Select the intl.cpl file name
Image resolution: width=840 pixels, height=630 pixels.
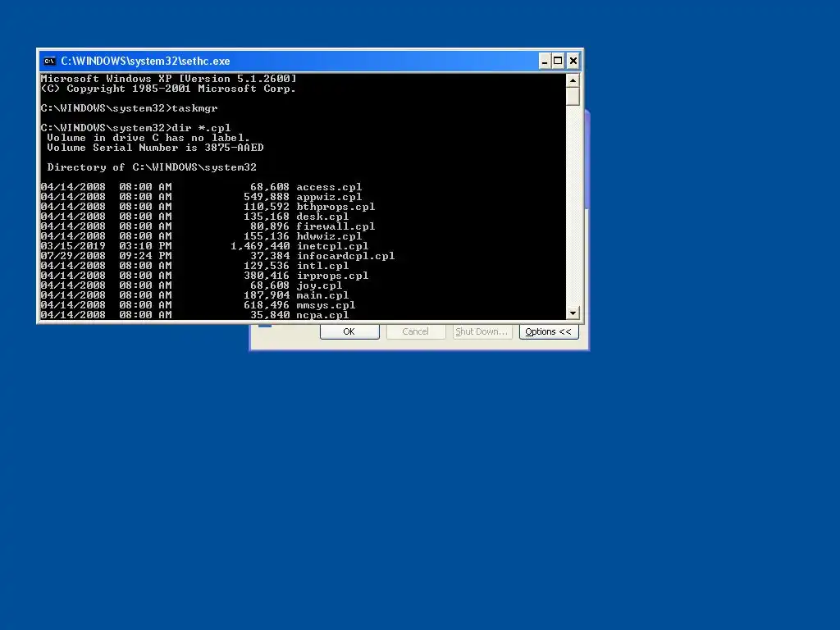pos(322,266)
